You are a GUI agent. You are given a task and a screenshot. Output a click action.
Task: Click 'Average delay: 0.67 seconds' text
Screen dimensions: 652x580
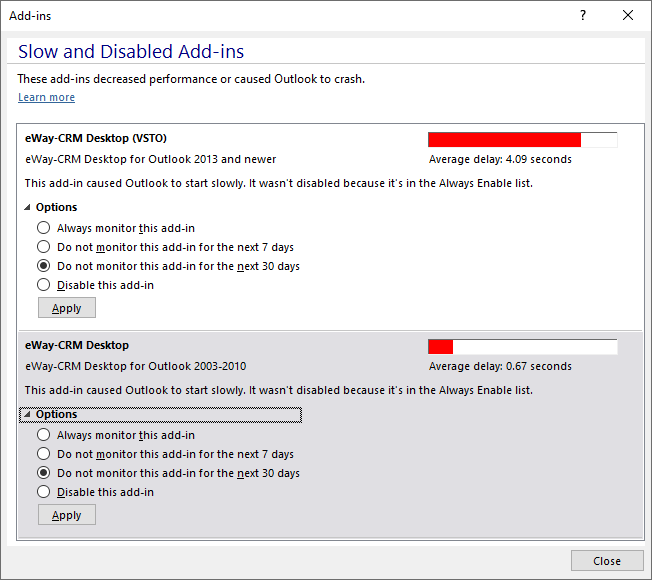(x=500, y=366)
